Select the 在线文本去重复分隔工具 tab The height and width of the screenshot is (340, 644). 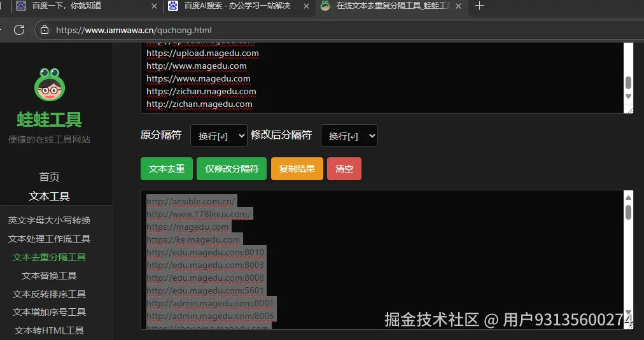click(391, 6)
